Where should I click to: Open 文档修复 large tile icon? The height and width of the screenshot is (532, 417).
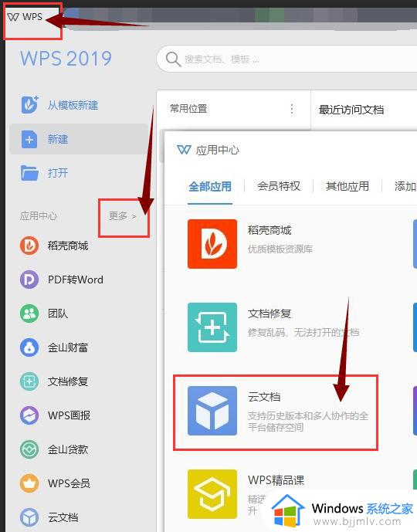point(212,327)
